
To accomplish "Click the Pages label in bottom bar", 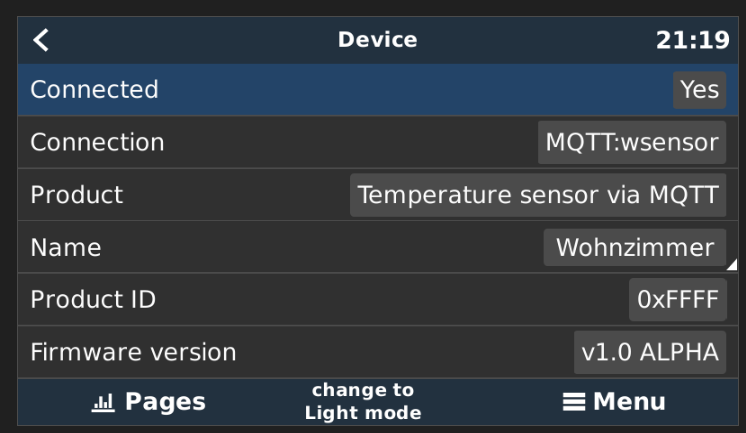I will (165, 402).
